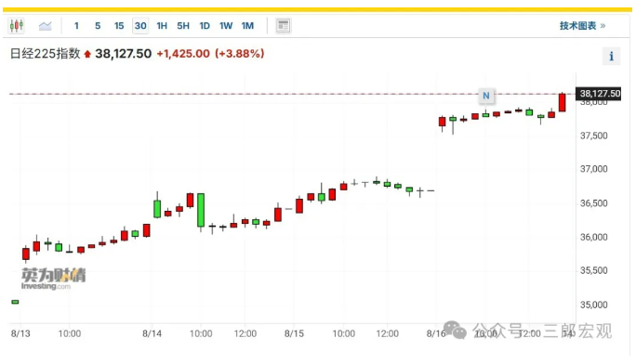Click the 36,500 axis label

tap(594, 203)
